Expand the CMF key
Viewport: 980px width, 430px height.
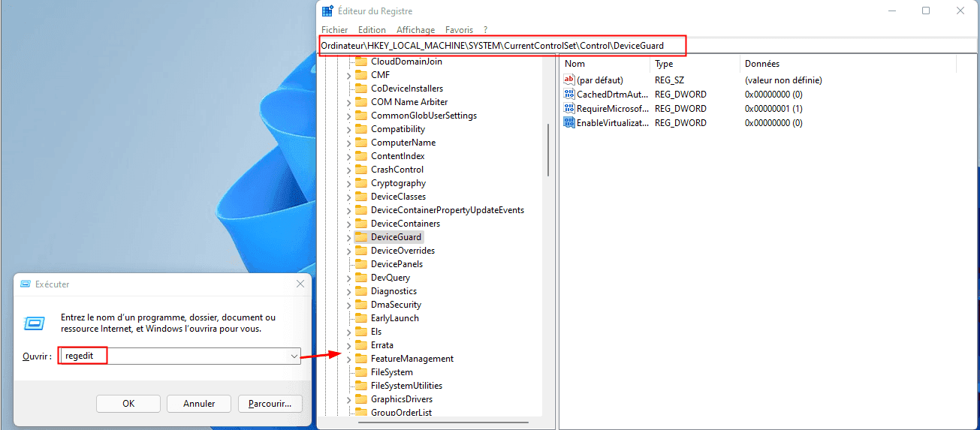click(348, 75)
